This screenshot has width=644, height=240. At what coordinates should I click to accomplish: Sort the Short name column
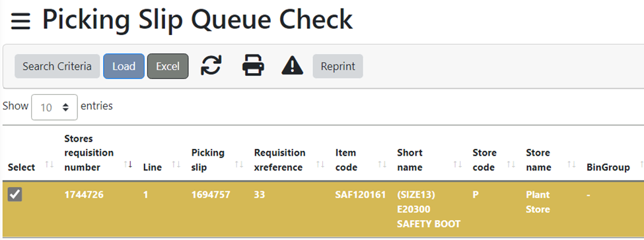coord(458,165)
